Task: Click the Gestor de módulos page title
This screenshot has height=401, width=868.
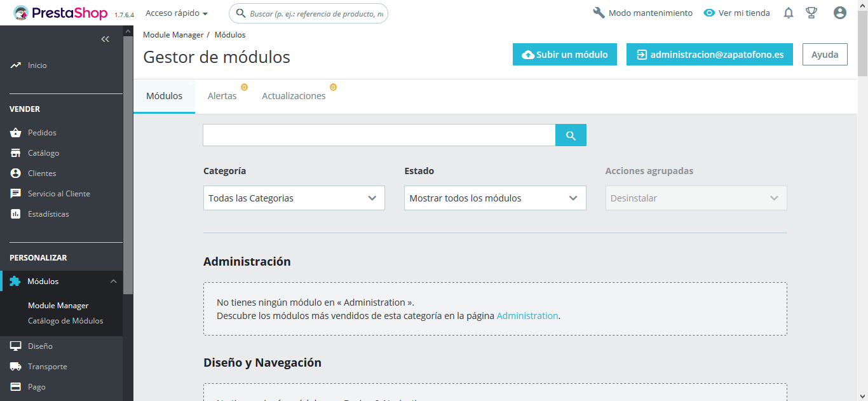Action: [217, 57]
